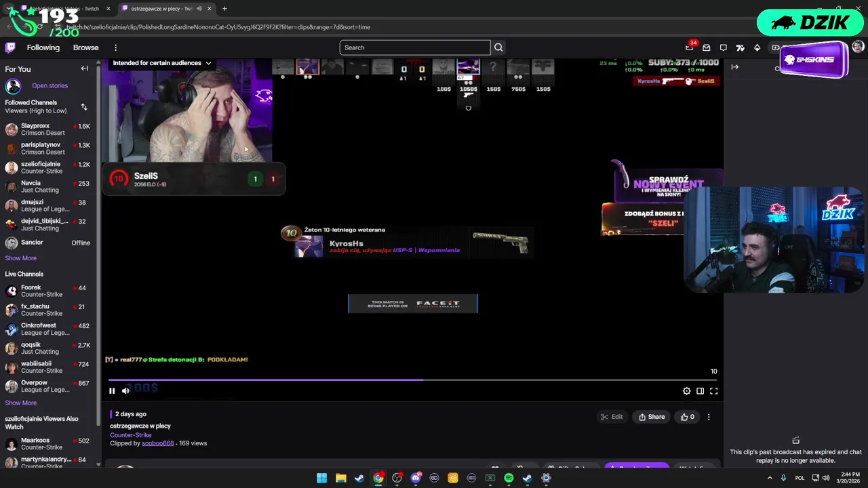Open the Browse tab
Viewport: 868px width, 488px height.
86,47
